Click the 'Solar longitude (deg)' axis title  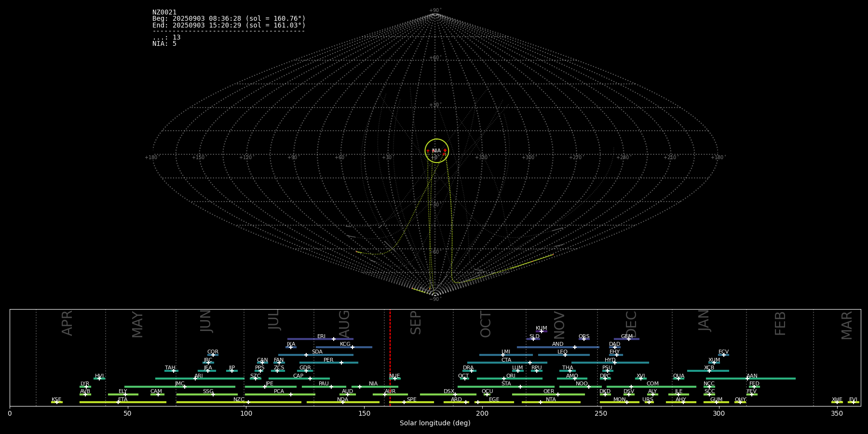click(435, 423)
